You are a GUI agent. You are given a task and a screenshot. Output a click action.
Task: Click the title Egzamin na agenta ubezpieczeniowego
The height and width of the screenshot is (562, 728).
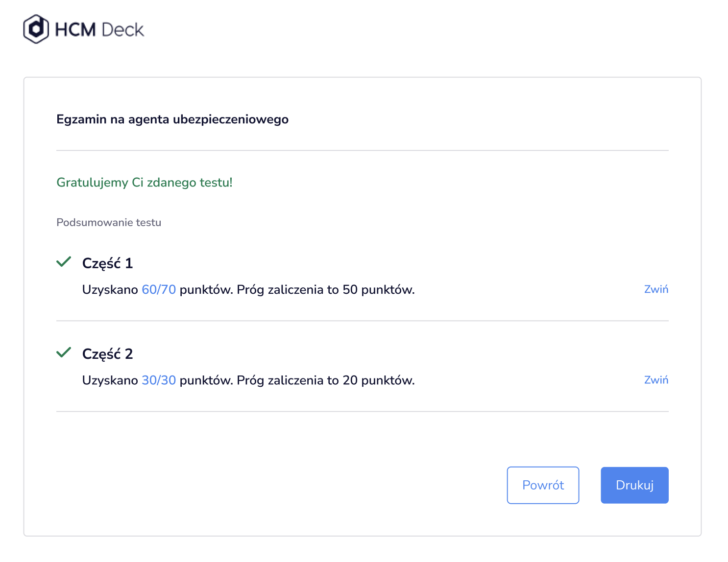point(172,119)
